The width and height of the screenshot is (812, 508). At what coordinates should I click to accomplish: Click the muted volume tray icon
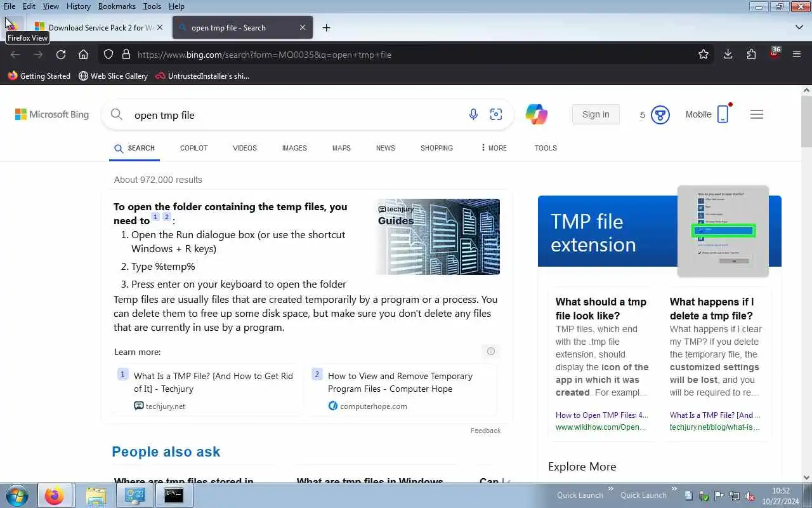[749, 496]
